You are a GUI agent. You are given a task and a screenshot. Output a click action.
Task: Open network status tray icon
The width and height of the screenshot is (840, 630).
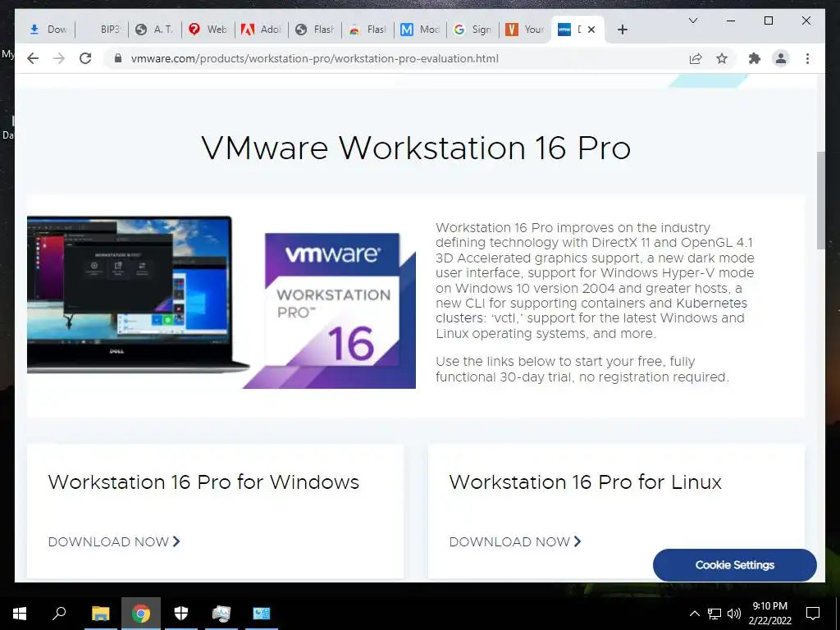point(714,614)
